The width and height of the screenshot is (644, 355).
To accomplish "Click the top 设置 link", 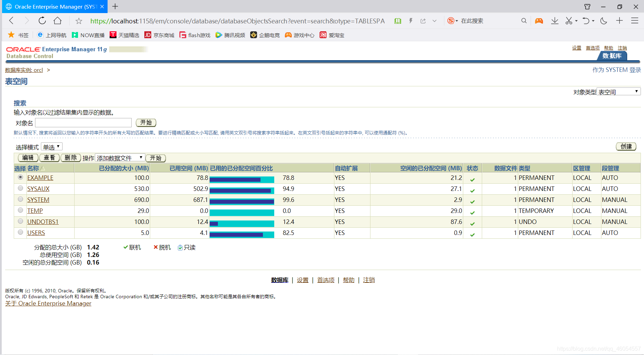I will [577, 48].
